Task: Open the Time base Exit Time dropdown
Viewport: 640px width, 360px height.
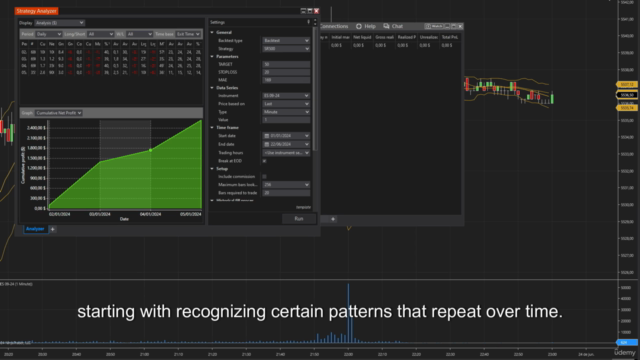Action: click(188, 34)
